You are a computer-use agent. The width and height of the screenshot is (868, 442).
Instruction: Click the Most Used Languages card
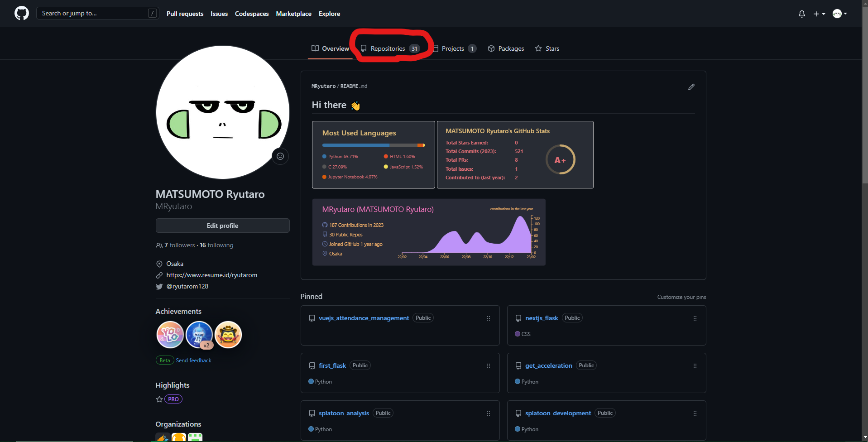coord(374,154)
